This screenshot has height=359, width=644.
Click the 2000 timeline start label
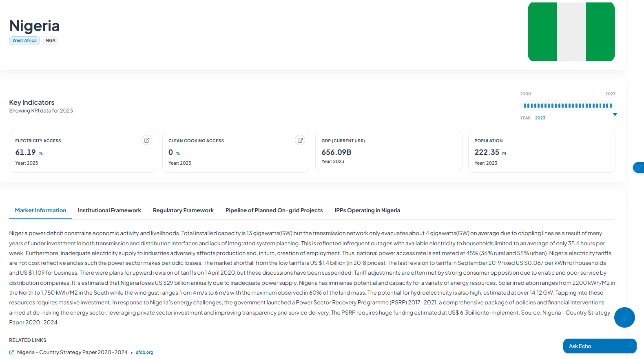tap(525, 94)
